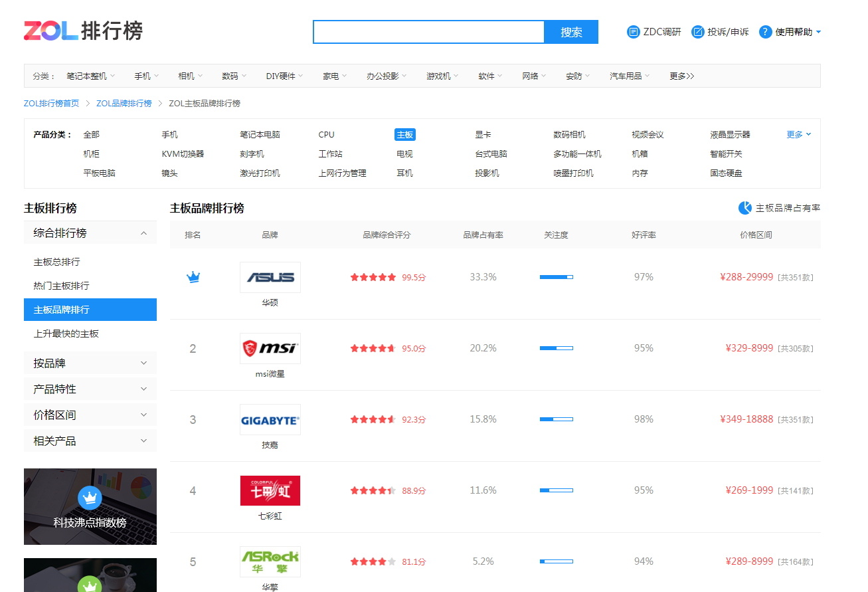The image size is (868, 592).
Task: Open the ZDC调研 survey icon link
Action: click(x=633, y=32)
